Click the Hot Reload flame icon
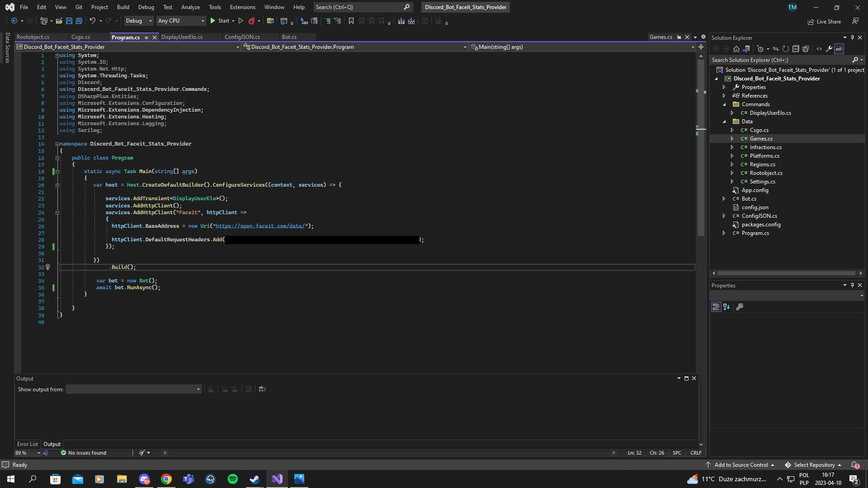 point(252,21)
